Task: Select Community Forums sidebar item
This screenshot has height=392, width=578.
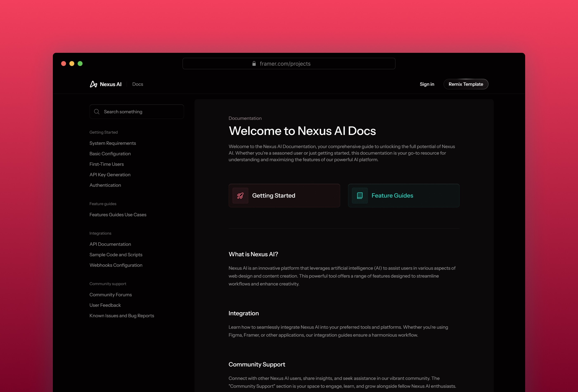Action: (x=110, y=294)
